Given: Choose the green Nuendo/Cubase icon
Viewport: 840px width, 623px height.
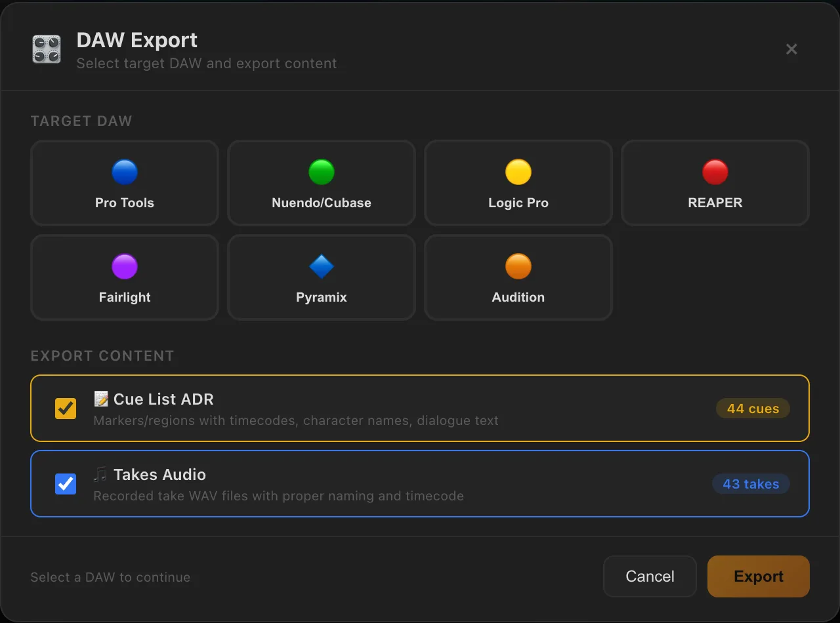Looking at the screenshot, I should point(322,172).
